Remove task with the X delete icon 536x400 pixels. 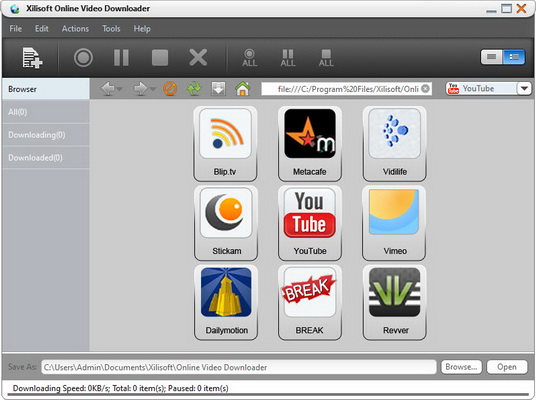(198, 57)
